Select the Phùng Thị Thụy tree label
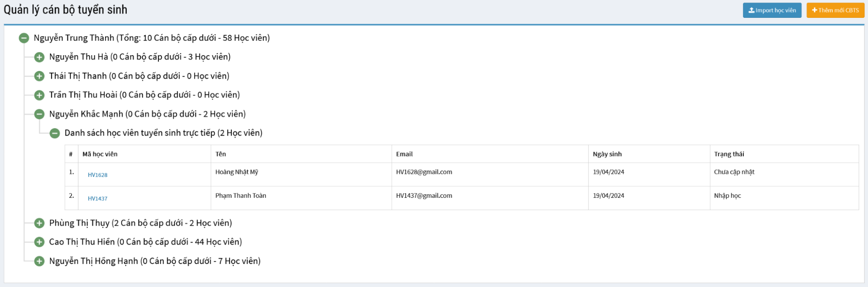Screen dimensions: 868x287 (140, 223)
